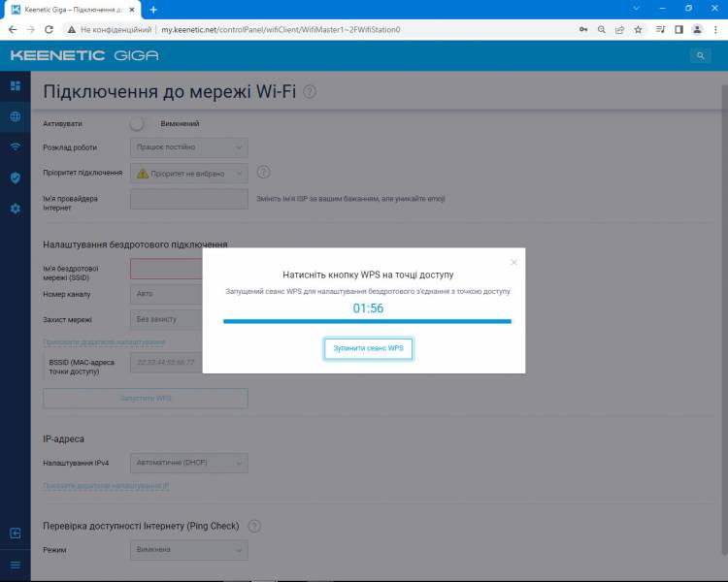728x582 pixels.
Task: Open the Налаштування IPv4 dropdown
Action: pos(189,464)
